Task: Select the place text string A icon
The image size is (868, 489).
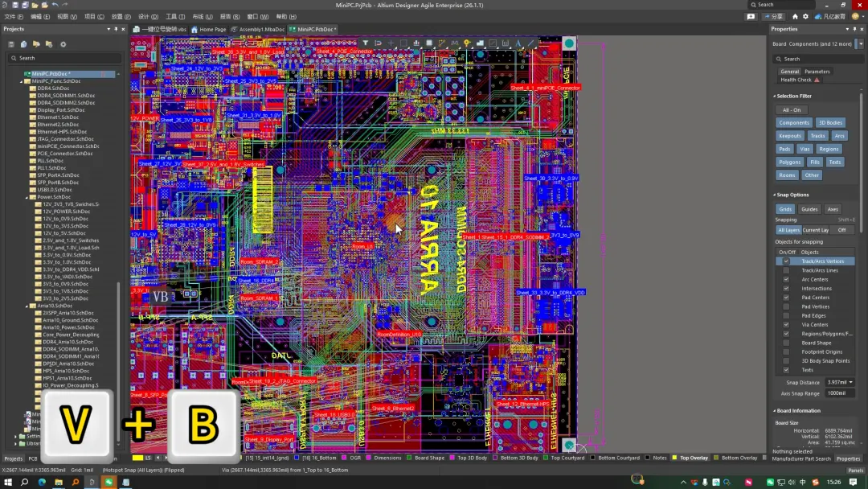Action: coord(518,43)
